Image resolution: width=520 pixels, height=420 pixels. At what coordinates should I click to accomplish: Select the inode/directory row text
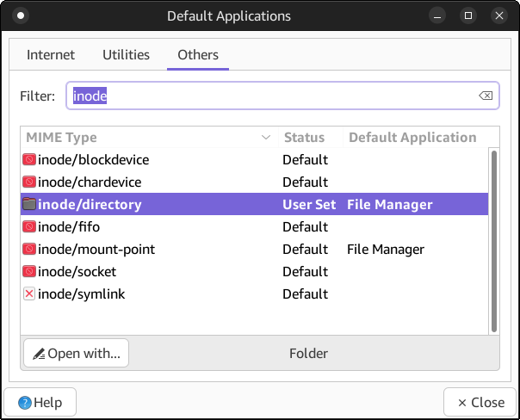click(90, 205)
